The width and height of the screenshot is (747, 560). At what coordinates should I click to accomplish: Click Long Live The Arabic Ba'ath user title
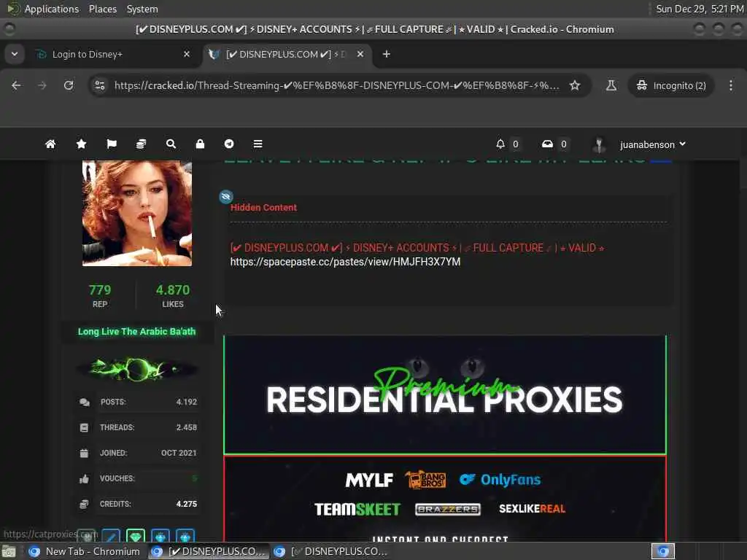tap(136, 332)
